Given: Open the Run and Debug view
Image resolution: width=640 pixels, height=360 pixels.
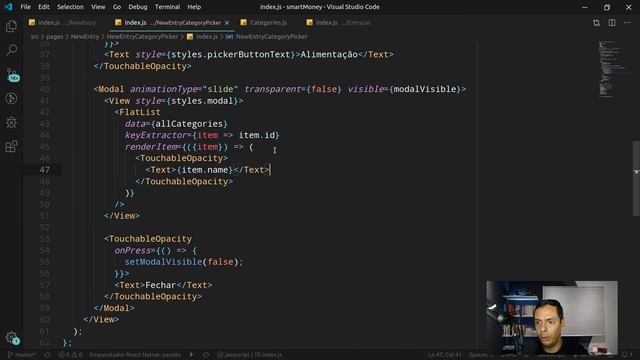Looking at the screenshot, I should pyautogui.click(x=11, y=98).
